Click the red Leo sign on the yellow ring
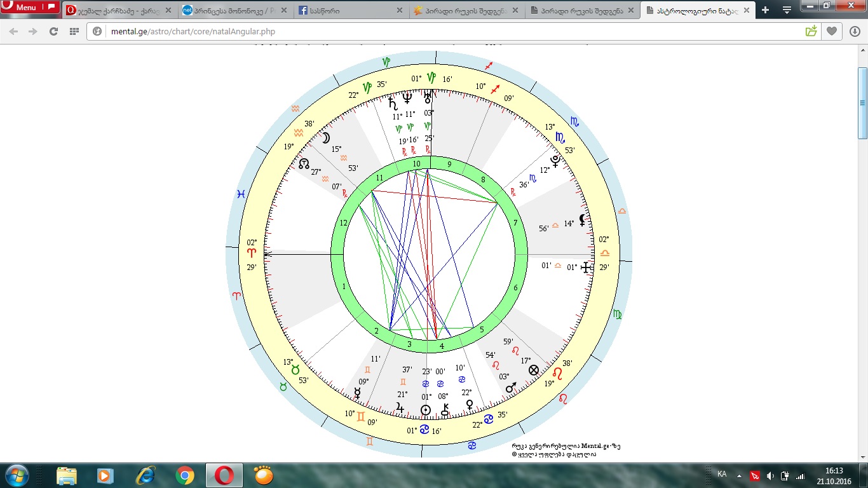The image size is (868, 488). [557, 374]
